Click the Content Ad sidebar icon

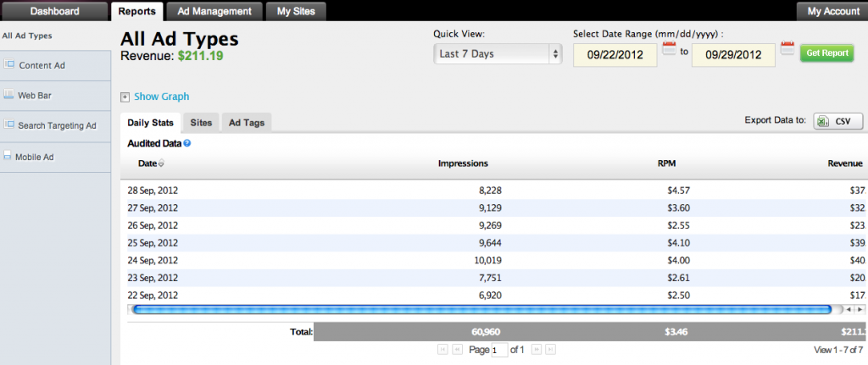(x=8, y=64)
